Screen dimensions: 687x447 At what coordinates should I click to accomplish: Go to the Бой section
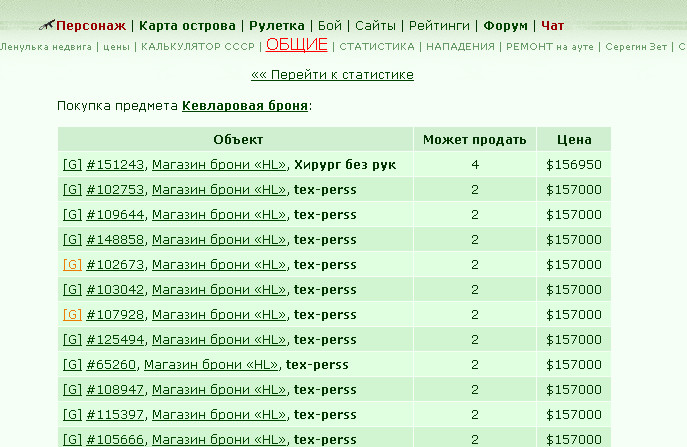(x=329, y=26)
